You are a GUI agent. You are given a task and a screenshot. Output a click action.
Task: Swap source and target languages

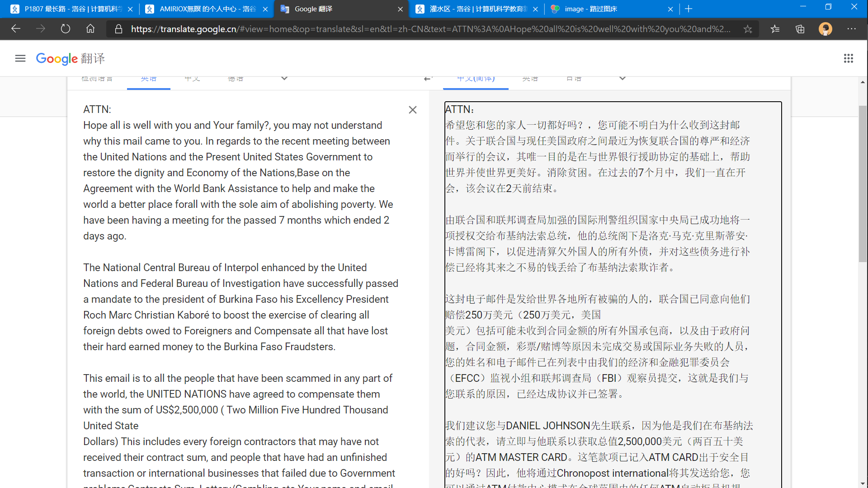[x=428, y=79]
